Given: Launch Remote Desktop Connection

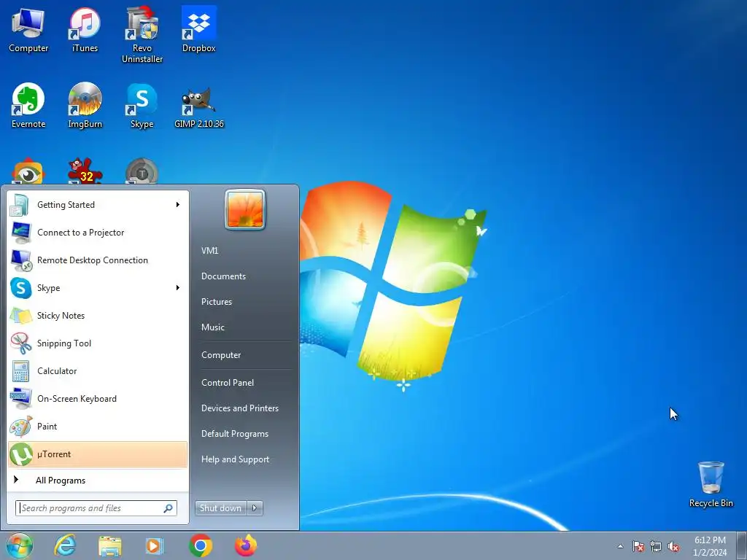Looking at the screenshot, I should 98,260.
